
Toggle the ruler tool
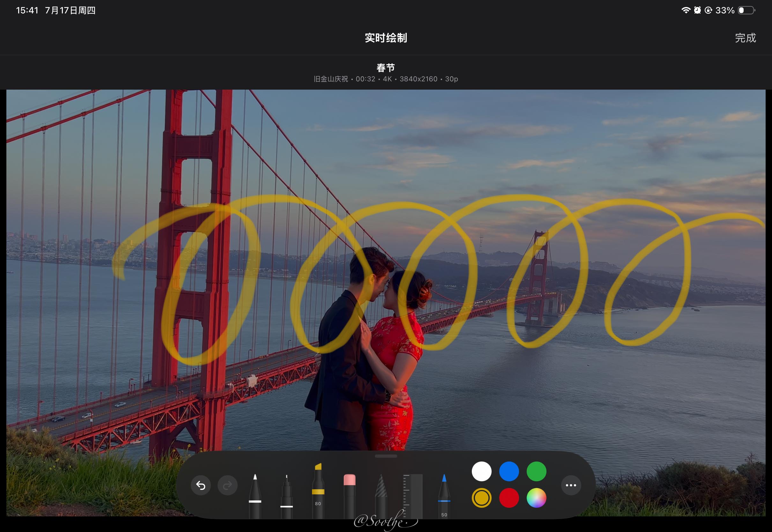click(x=413, y=495)
